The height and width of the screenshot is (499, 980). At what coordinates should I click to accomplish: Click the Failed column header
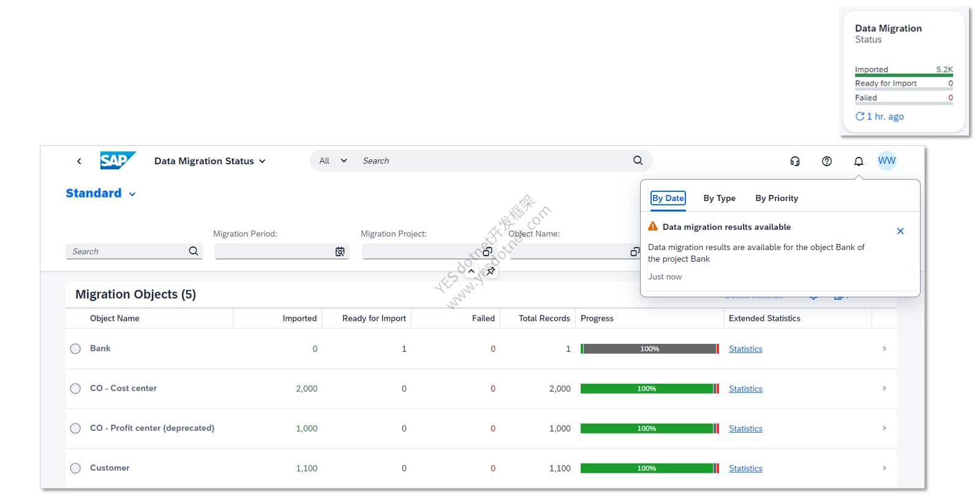click(x=483, y=318)
